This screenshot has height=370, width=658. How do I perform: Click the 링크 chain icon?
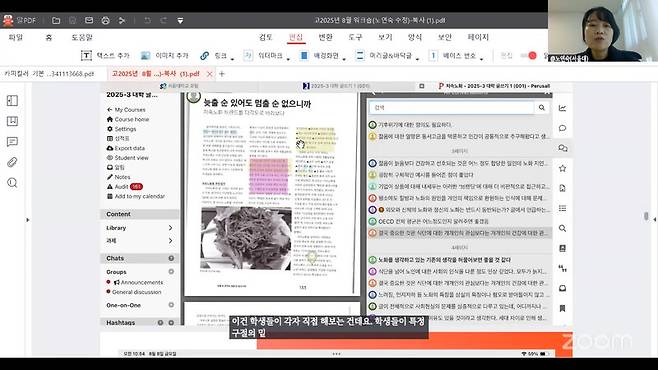pyautogui.click(x=204, y=55)
